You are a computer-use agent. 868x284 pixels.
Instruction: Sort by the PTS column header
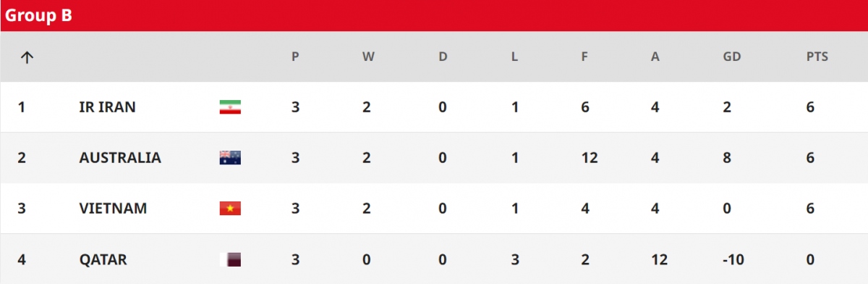coord(817,57)
